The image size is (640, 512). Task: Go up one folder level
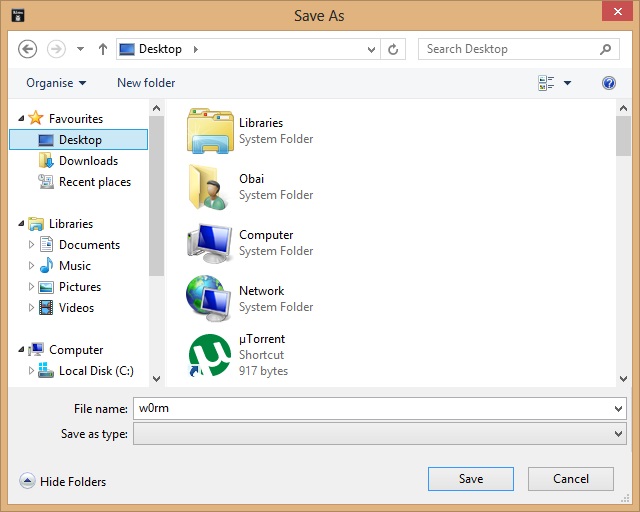(x=103, y=49)
